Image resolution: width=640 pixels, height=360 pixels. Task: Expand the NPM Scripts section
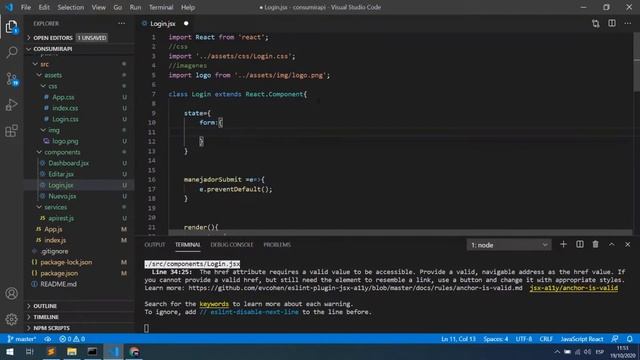80,328
